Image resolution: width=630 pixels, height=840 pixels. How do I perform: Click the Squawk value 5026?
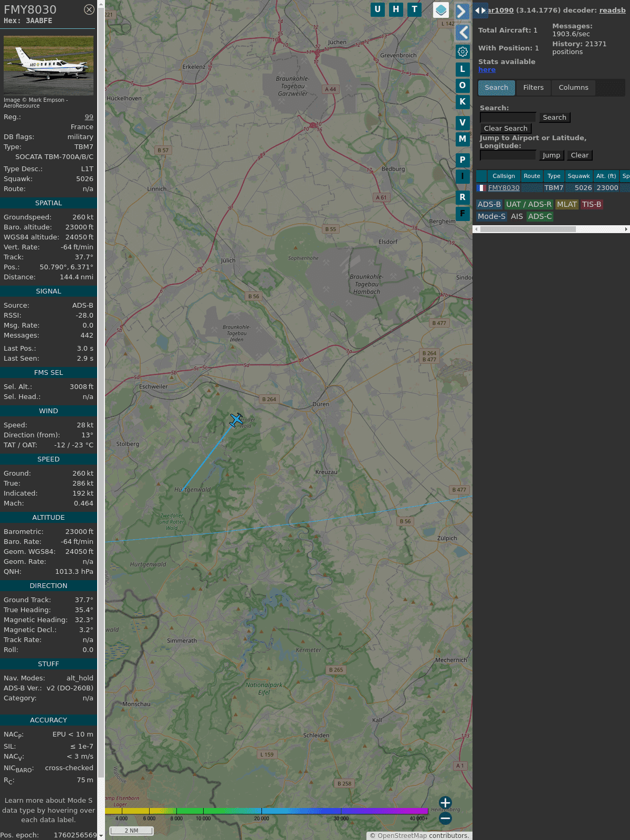pos(85,179)
